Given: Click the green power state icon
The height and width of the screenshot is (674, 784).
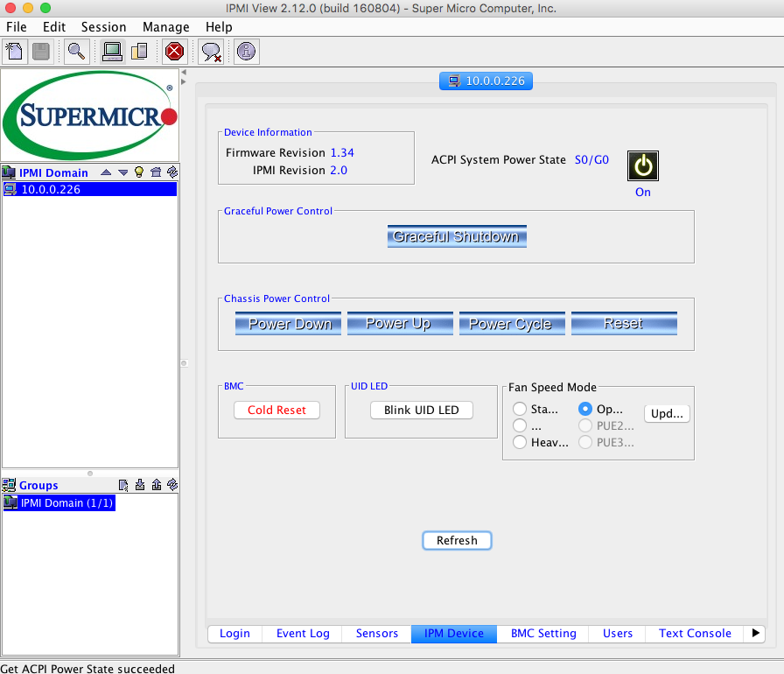Looking at the screenshot, I should (643, 166).
